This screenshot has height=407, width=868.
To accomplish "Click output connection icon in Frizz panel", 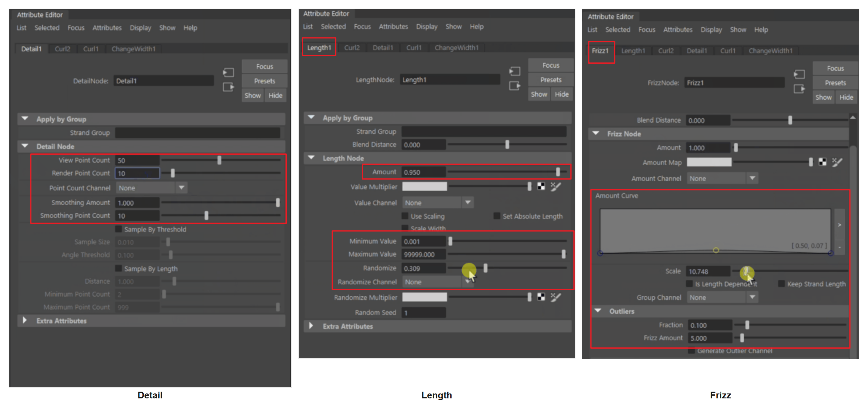I will tap(799, 89).
